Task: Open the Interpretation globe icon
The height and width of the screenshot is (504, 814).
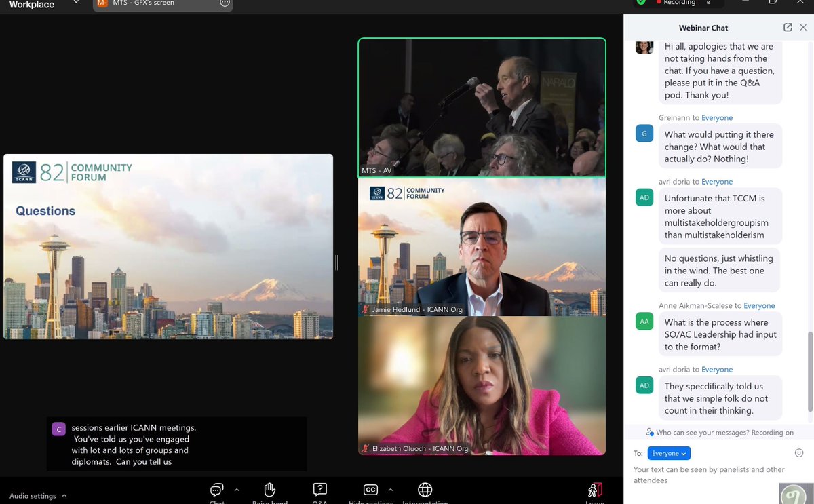Action: 425,490
